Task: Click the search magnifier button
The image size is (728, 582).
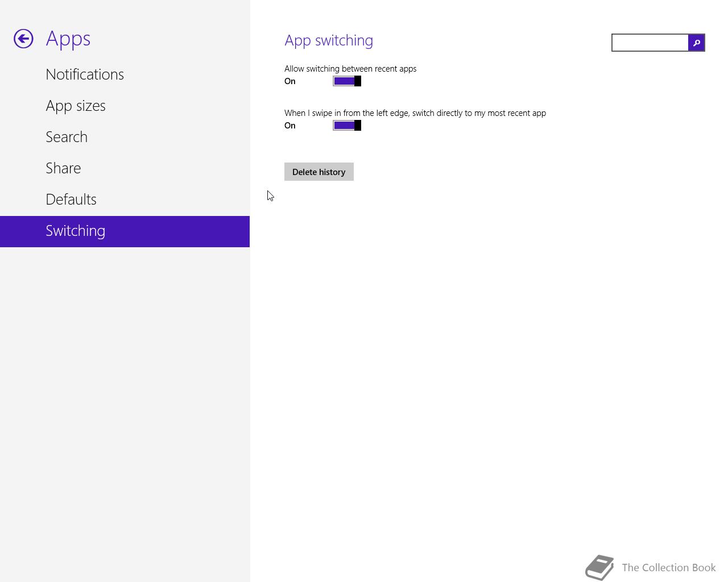Action: point(696,43)
